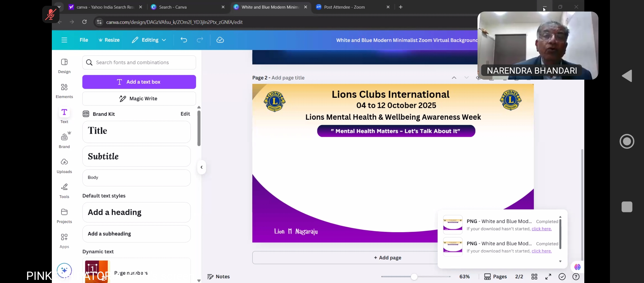Screen dimensions: 644x283
Task: Click the zoom level slider handle
Action: point(414,277)
